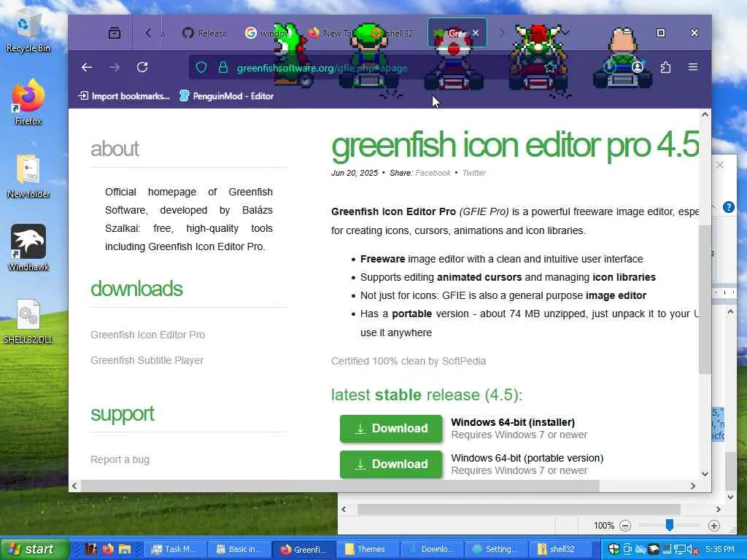Open the Extensions puzzle-piece menu

pos(665,67)
